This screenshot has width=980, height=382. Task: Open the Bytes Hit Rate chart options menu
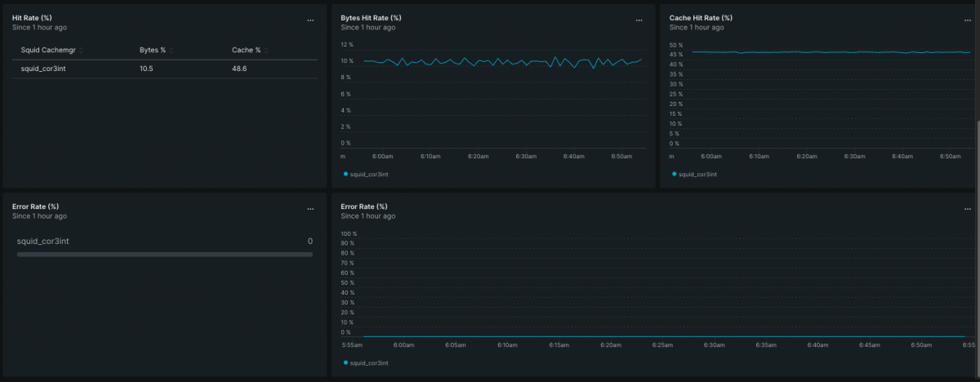pos(639,20)
